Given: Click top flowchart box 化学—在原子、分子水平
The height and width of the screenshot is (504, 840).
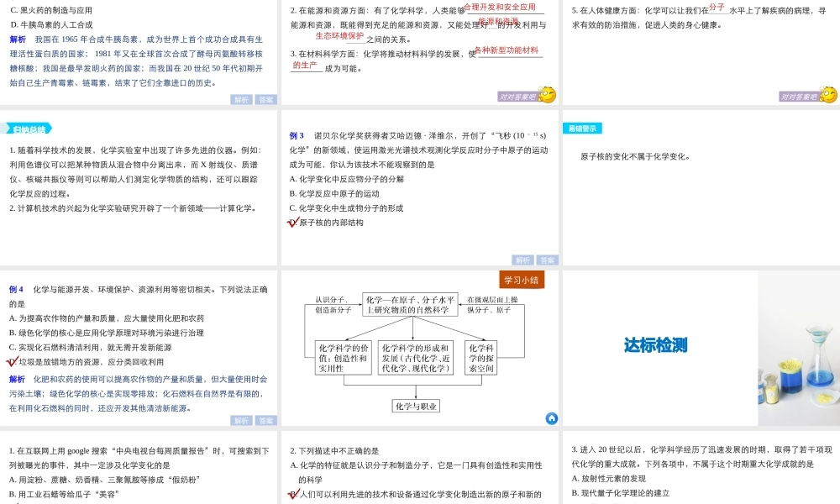Looking at the screenshot, I should pos(410,305).
